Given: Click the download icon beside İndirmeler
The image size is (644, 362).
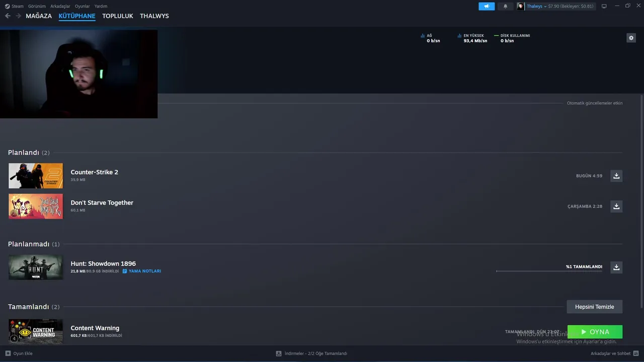Looking at the screenshot, I should pos(279,353).
